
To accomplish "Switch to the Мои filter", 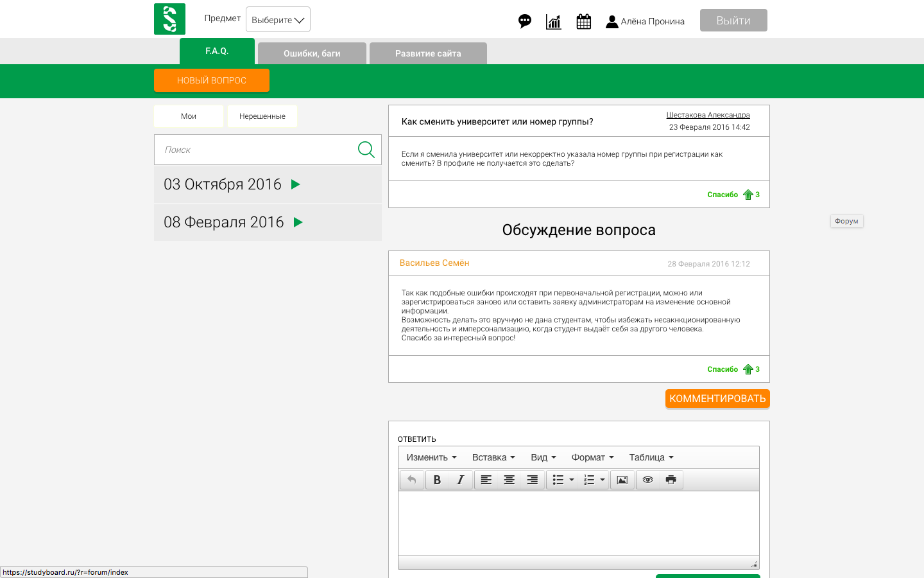I will click(x=188, y=116).
